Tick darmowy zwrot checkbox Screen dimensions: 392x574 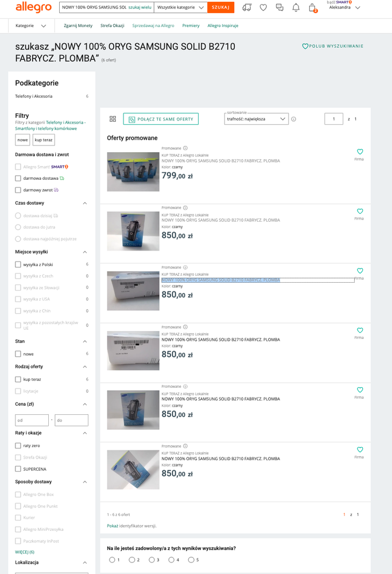point(18,190)
